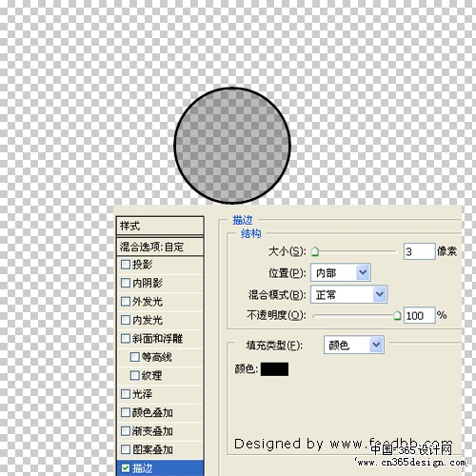The image size is (476, 476).
Task: Click the size input field showing 3
Action: (x=419, y=251)
